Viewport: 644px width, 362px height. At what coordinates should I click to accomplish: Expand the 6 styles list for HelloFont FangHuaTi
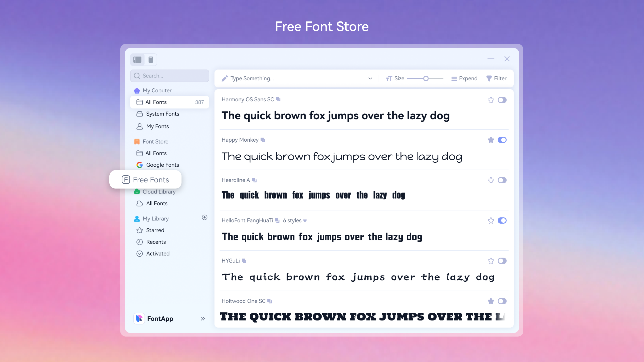(295, 221)
